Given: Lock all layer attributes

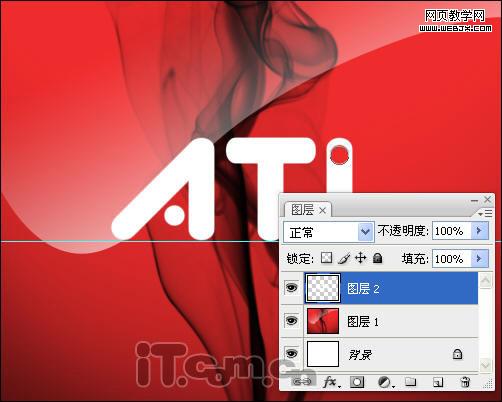Looking at the screenshot, I should click(x=377, y=258).
